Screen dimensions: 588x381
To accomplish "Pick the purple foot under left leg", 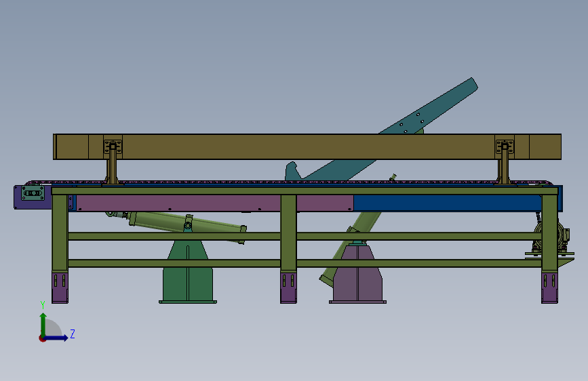I will click(x=60, y=287).
